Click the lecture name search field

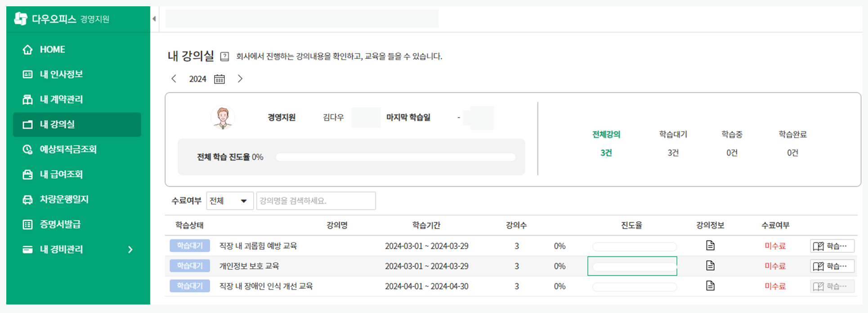[316, 201]
